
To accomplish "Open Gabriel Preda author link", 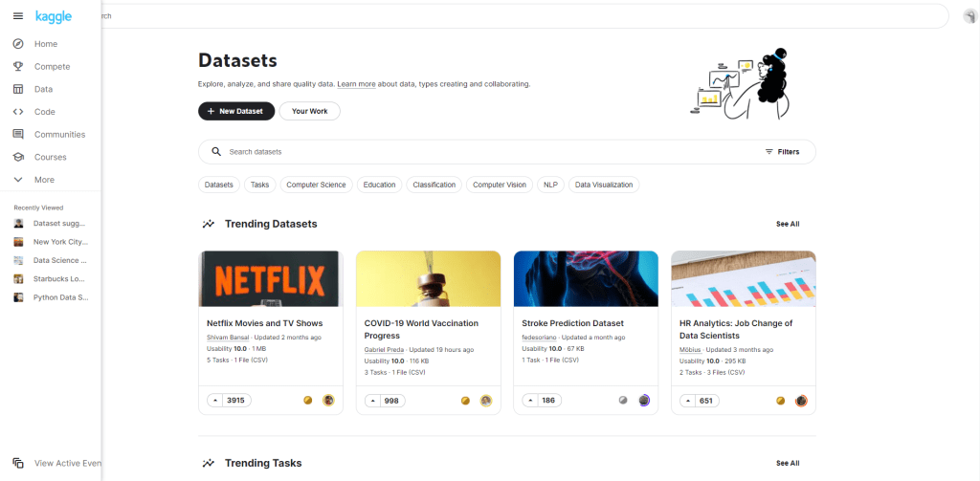I will click(x=384, y=350).
